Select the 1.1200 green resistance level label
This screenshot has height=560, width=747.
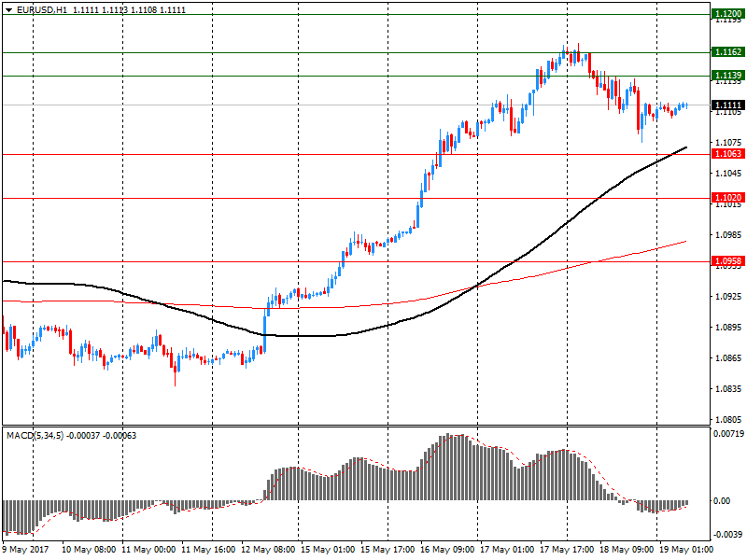pyautogui.click(x=728, y=14)
